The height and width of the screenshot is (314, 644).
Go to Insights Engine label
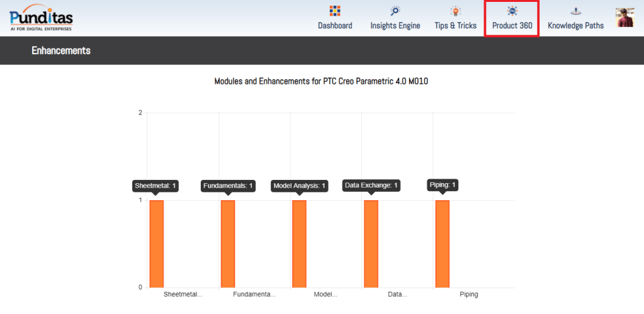tap(395, 26)
